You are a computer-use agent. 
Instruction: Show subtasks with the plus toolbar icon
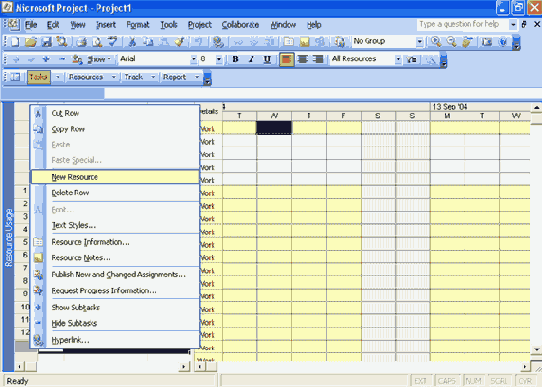click(46, 59)
